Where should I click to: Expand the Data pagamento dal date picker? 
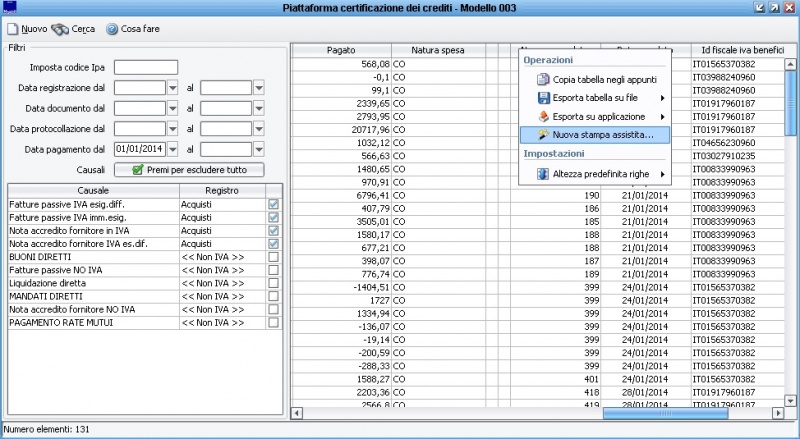tap(172, 148)
